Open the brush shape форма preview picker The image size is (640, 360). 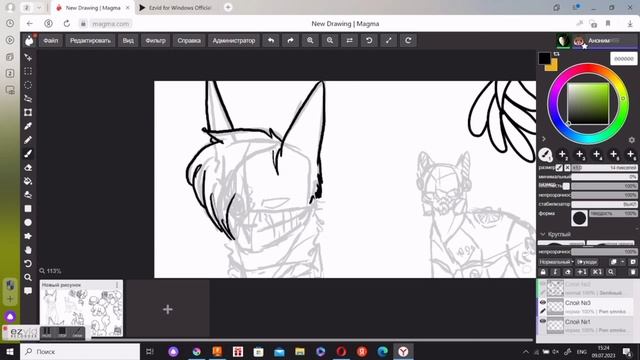point(579,218)
